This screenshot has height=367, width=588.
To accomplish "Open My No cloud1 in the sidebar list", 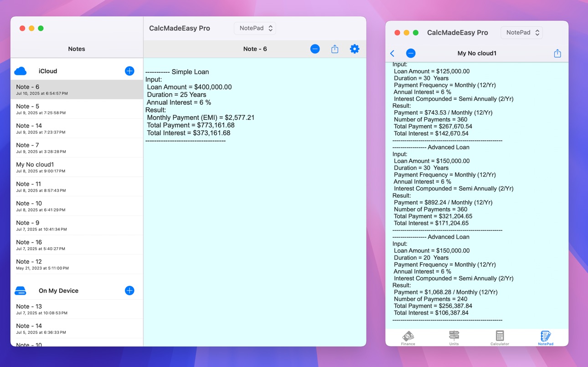I will click(77, 167).
